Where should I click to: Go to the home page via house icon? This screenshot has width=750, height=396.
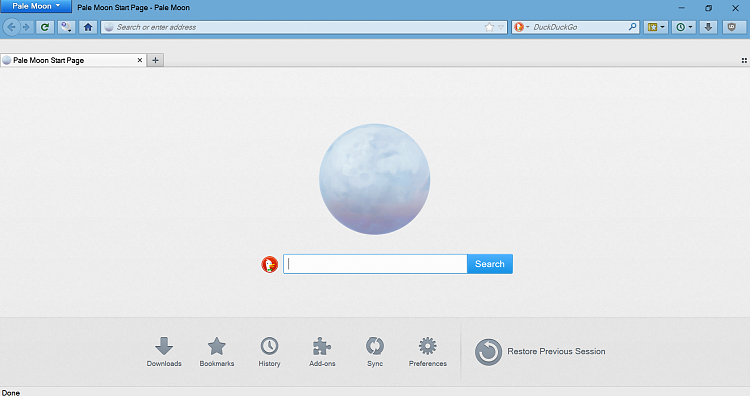click(x=88, y=27)
